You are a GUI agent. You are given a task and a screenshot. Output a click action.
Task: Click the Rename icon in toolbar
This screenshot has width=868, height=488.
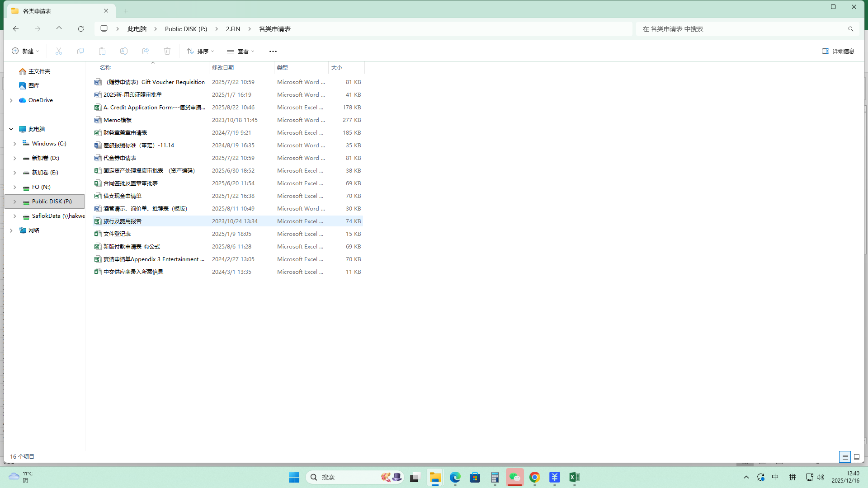pos(124,51)
